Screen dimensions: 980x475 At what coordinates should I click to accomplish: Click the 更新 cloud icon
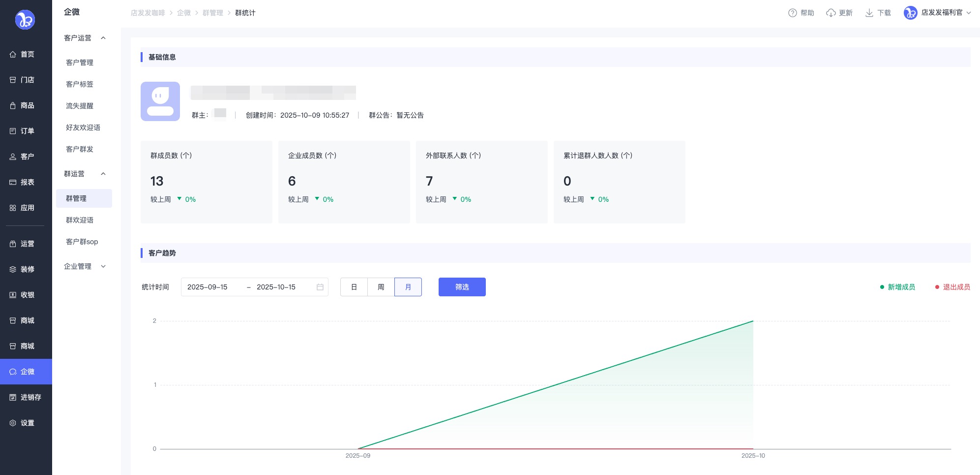click(831, 13)
